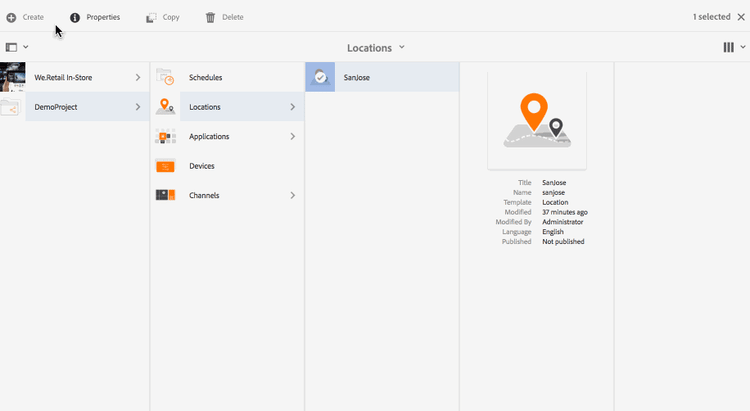Expand the Channels row chevron
Viewport: 750px width, 411px height.
[293, 195]
